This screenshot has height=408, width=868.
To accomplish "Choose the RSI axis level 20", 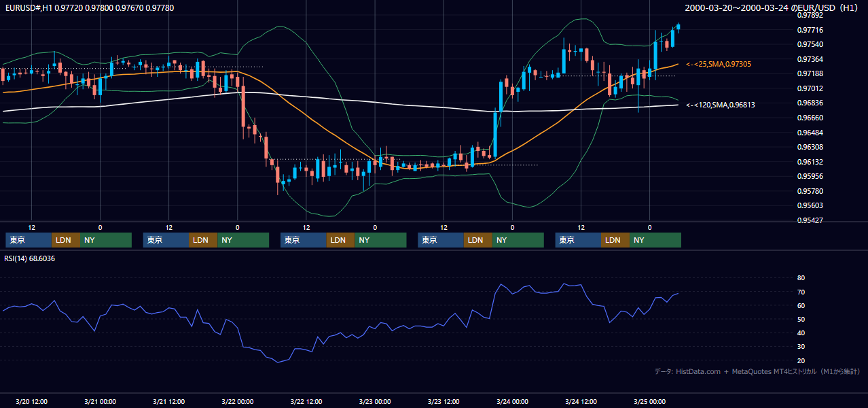I will pos(801,360).
